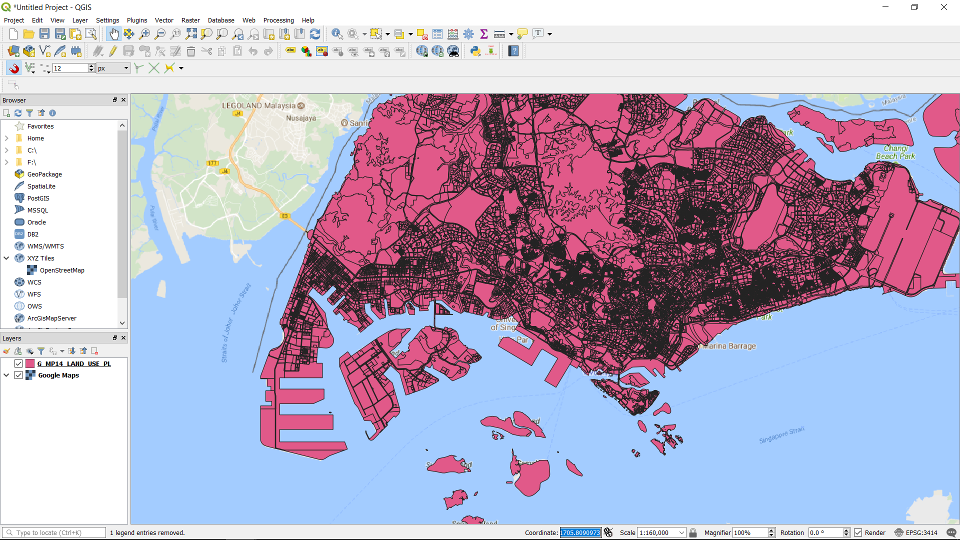This screenshot has height=540, width=960.
Task: Click the Save Project icon
Action: pos(45,34)
